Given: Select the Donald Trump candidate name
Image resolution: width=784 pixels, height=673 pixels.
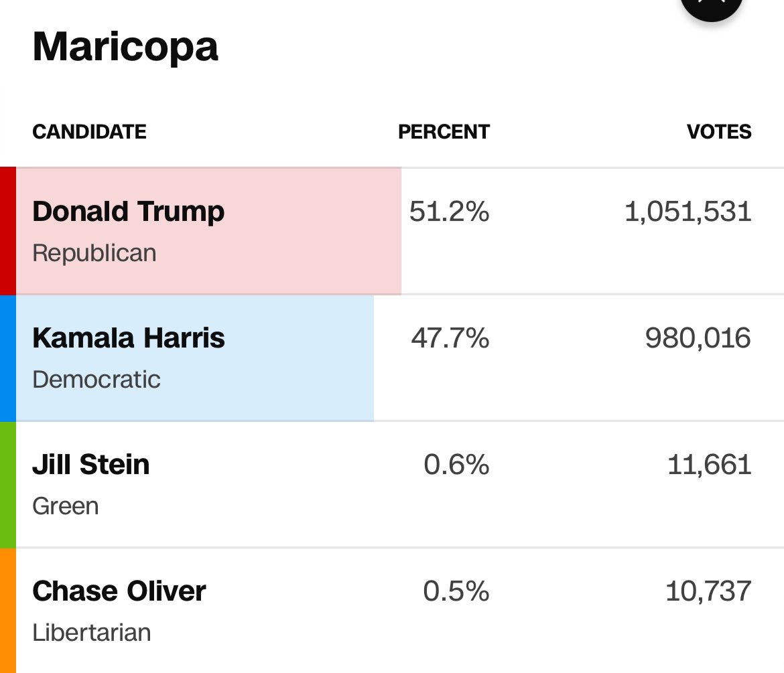Looking at the screenshot, I should coord(128,212).
